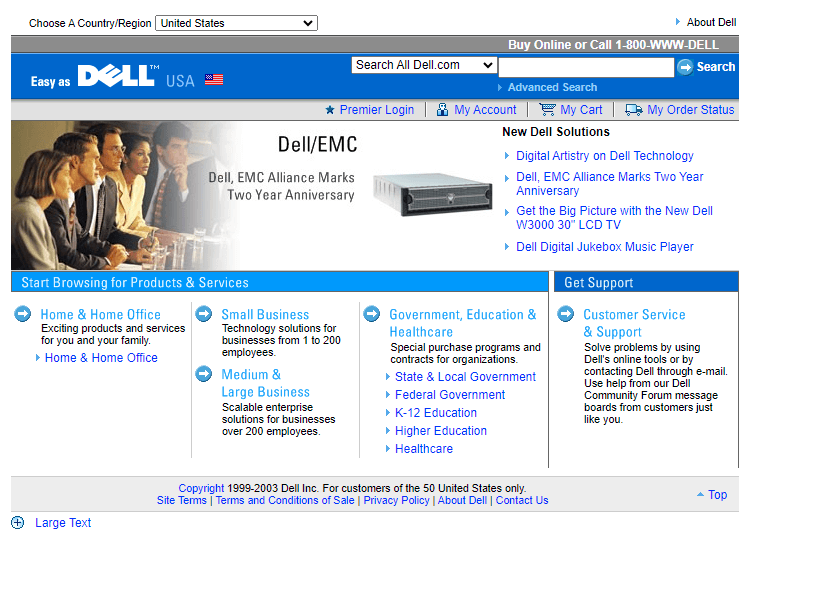Click arrow icon beside Home & Home Office heading

[x=23, y=314]
